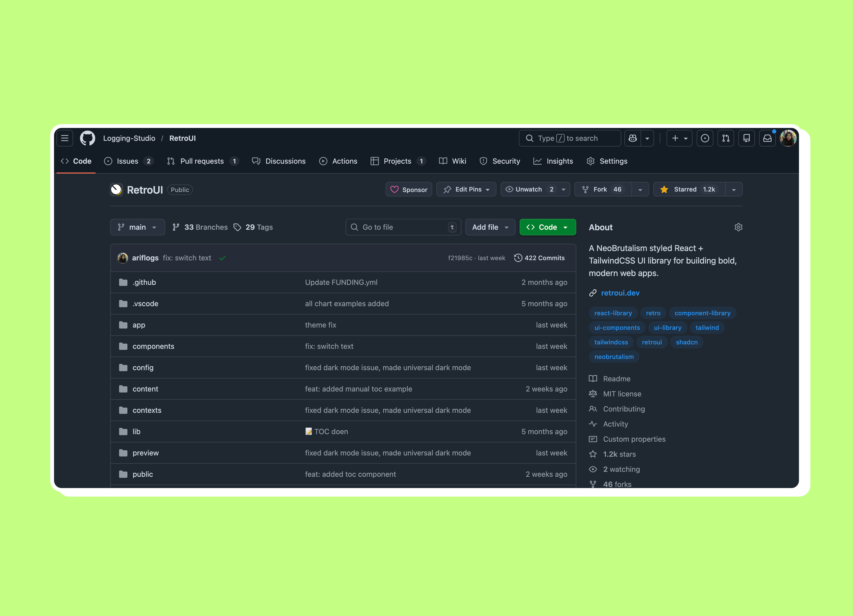Select the react-library topic tag
This screenshot has height=616, width=853.
click(x=613, y=313)
